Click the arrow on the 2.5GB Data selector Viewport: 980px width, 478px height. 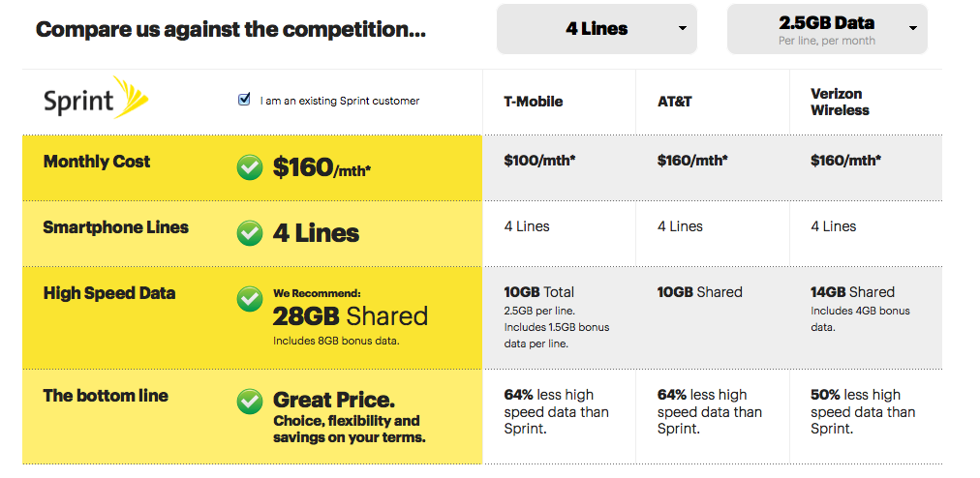[x=912, y=29]
